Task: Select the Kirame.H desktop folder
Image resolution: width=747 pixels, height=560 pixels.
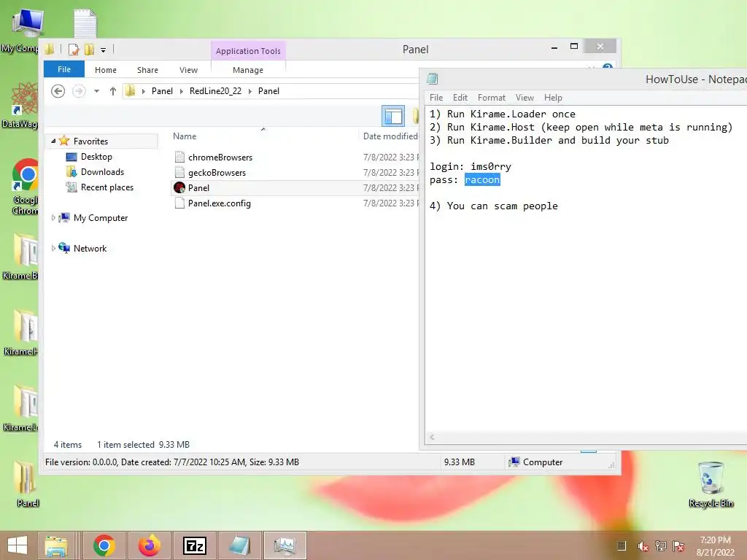Action: point(23,332)
